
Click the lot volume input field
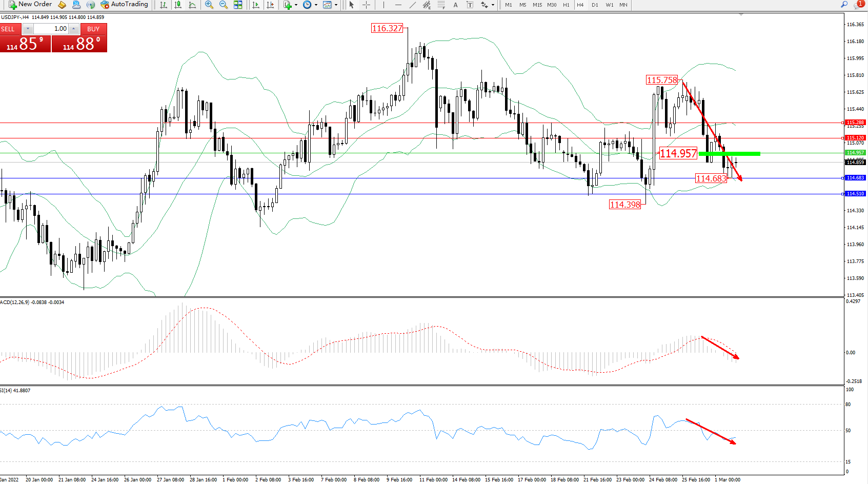(x=51, y=29)
